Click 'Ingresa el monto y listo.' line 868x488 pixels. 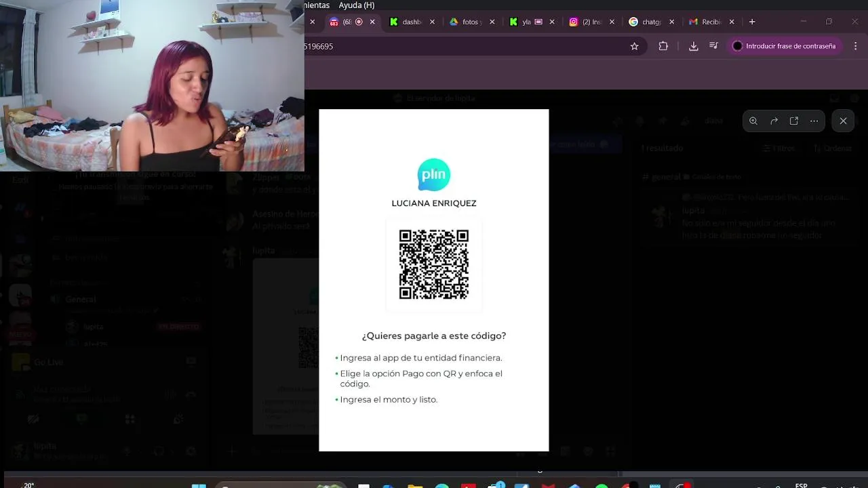point(389,399)
